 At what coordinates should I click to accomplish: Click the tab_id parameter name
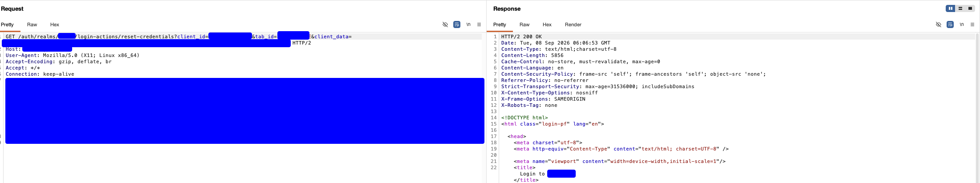point(264,37)
